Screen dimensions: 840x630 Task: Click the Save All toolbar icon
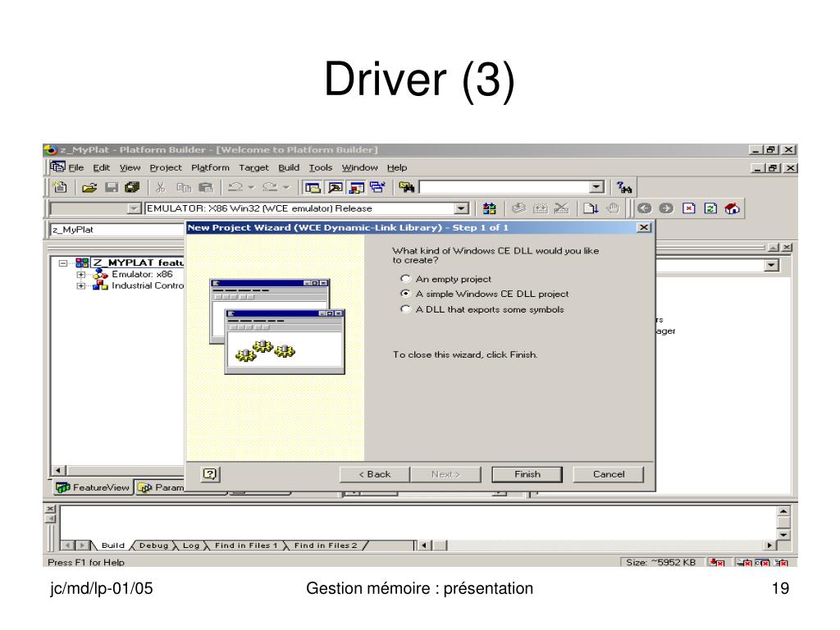pos(132,187)
